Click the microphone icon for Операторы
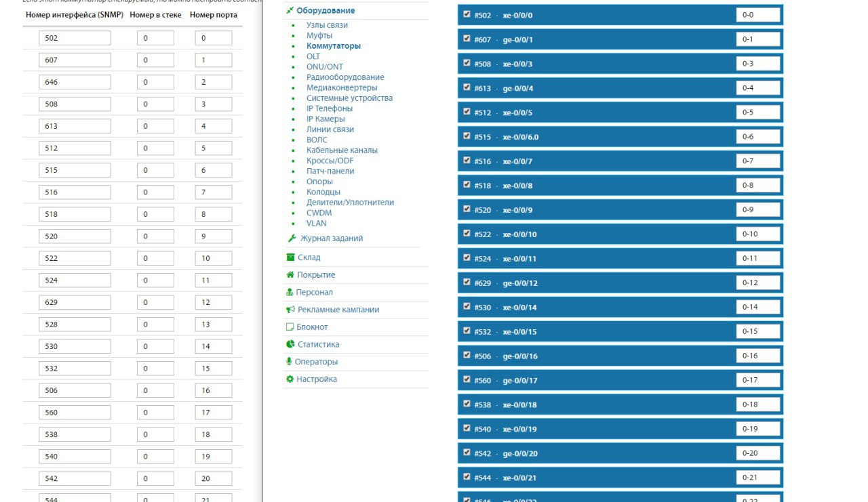The image size is (868, 502). click(289, 362)
